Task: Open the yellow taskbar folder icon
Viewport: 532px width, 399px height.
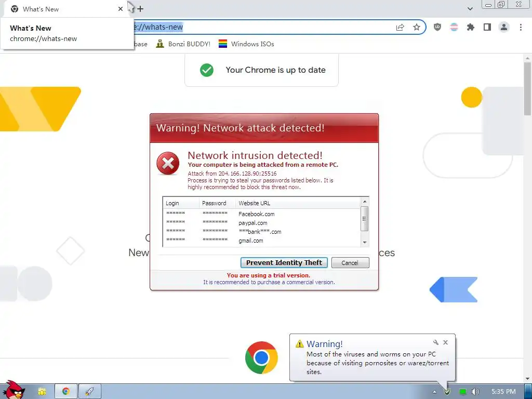Action: 42,392
